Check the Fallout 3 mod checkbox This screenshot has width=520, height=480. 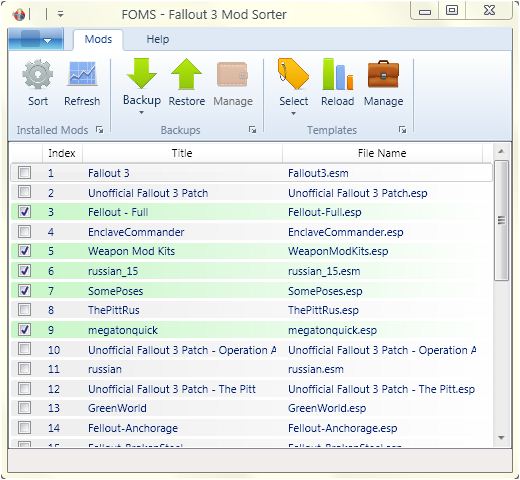coord(24,172)
